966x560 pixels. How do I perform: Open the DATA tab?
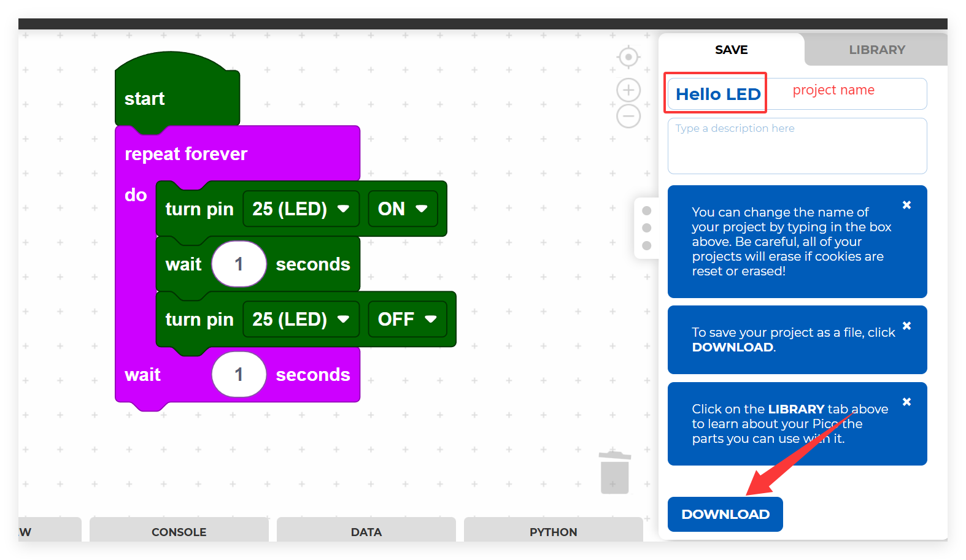tap(366, 531)
